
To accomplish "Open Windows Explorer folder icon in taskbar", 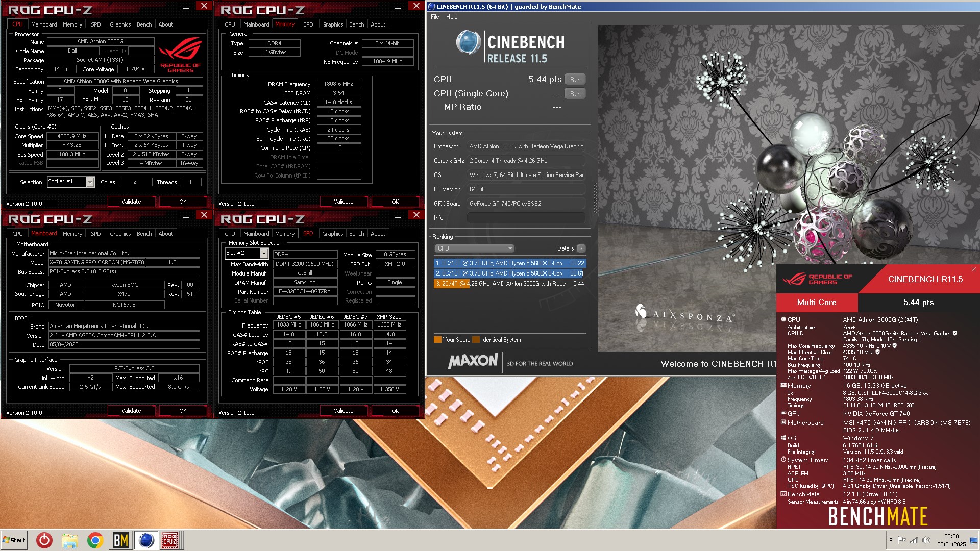I will point(70,540).
